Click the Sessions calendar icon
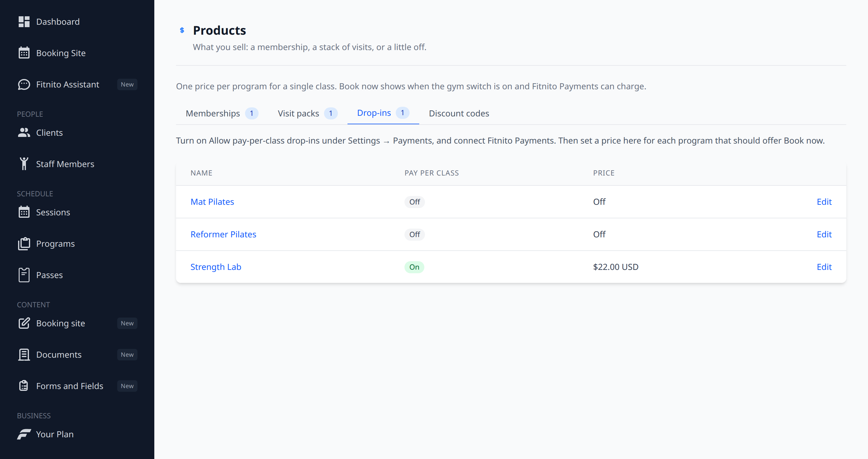The width and height of the screenshot is (868, 459). pyautogui.click(x=24, y=212)
